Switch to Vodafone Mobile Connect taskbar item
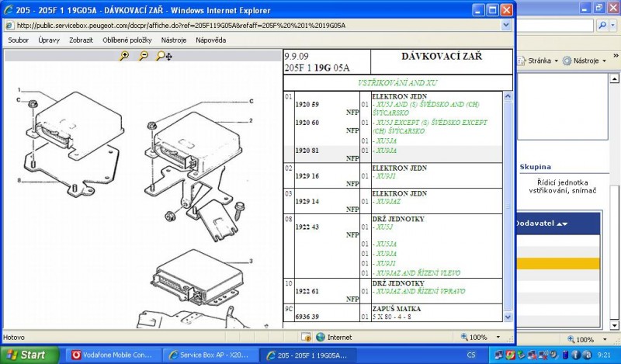 [114, 355]
